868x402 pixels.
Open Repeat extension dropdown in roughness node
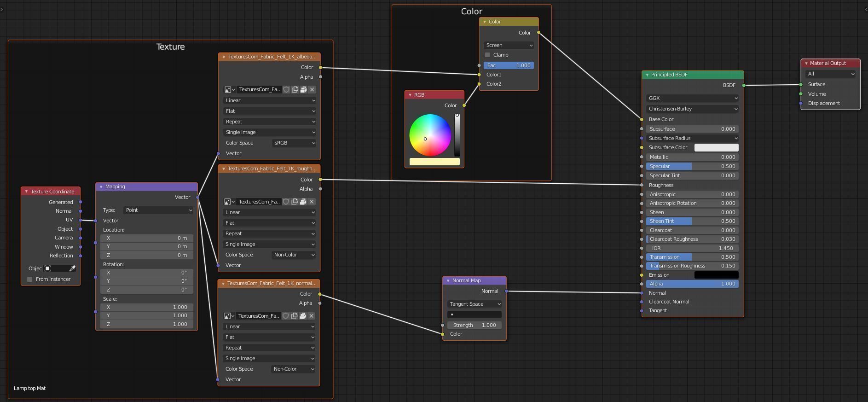pyautogui.click(x=269, y=233)
